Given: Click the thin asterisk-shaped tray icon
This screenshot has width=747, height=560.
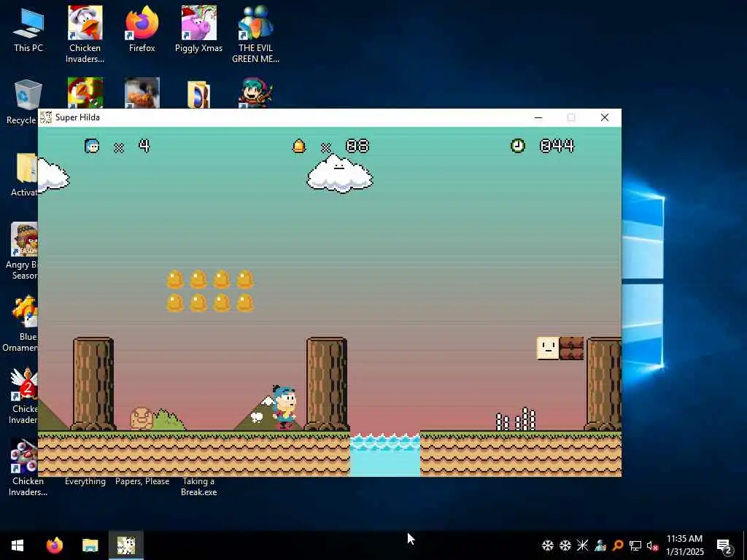Looking at the screenshot, I should pos(582,545).
